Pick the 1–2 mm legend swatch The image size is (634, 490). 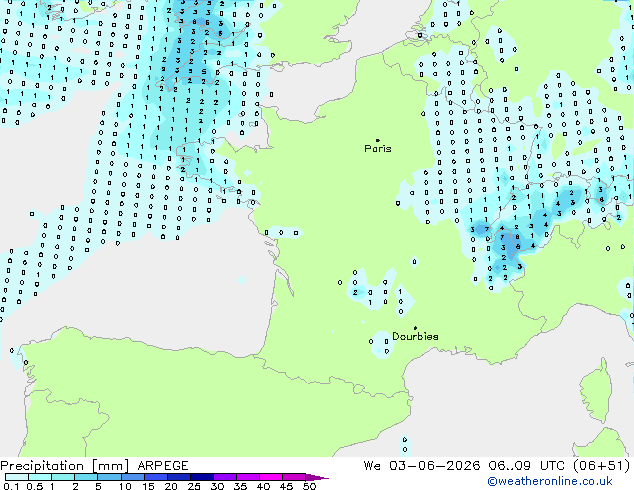pyautogui.click(x=63, y=477)
